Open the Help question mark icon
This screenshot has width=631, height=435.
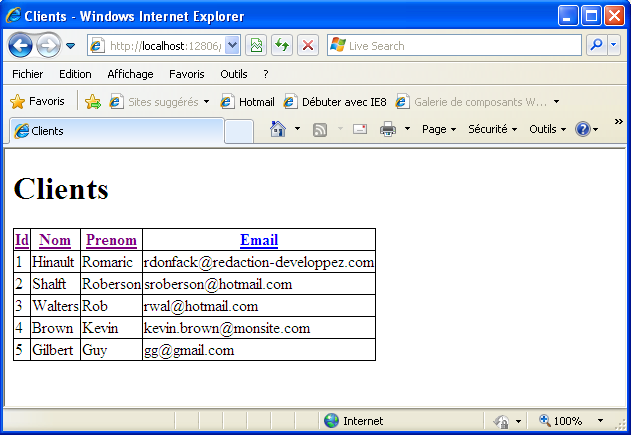tap(582, 129)
